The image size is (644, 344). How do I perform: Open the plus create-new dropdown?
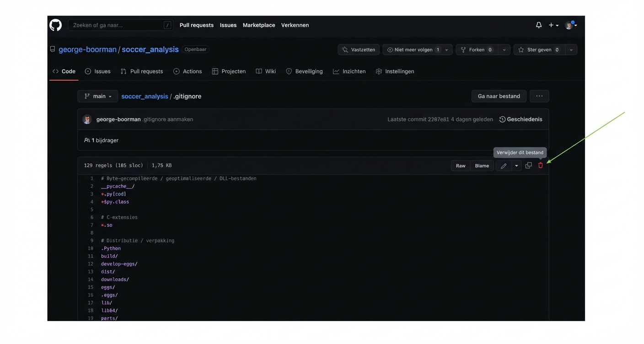[x=553, y=25]
